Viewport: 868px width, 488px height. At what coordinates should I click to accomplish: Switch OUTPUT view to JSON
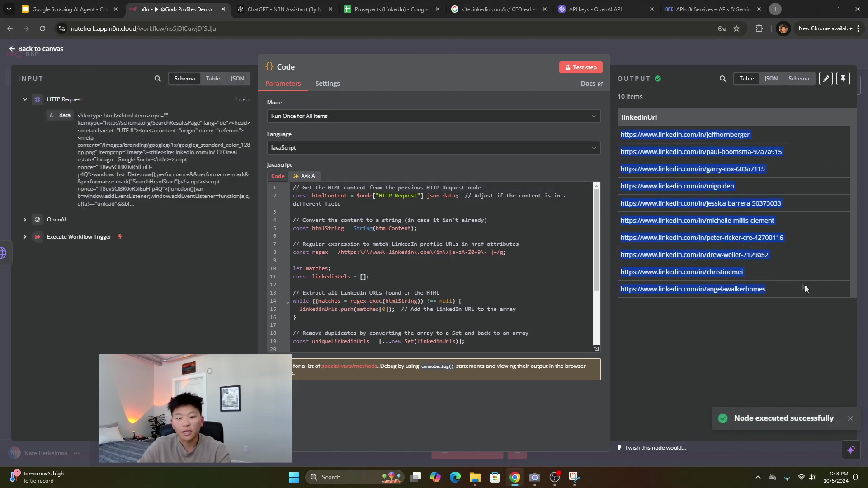771,79
